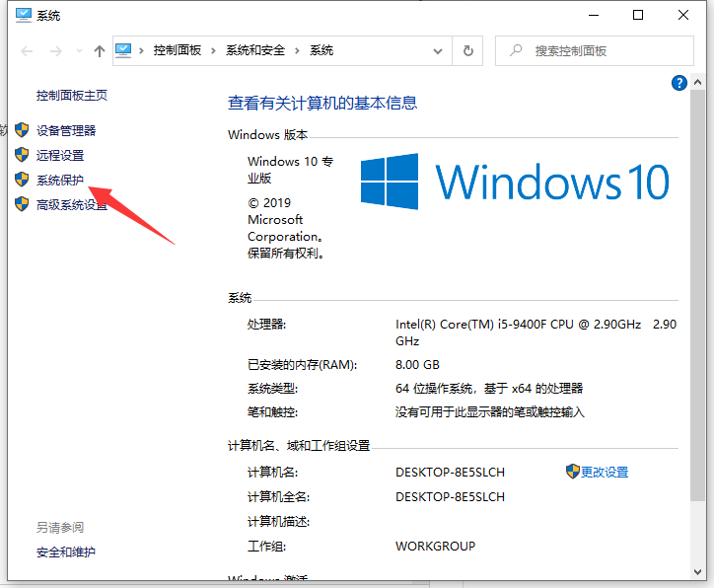Open the 系统保护 link
Image resolution: width=714 pixels, height=588 pixels.
pos(60,181)
